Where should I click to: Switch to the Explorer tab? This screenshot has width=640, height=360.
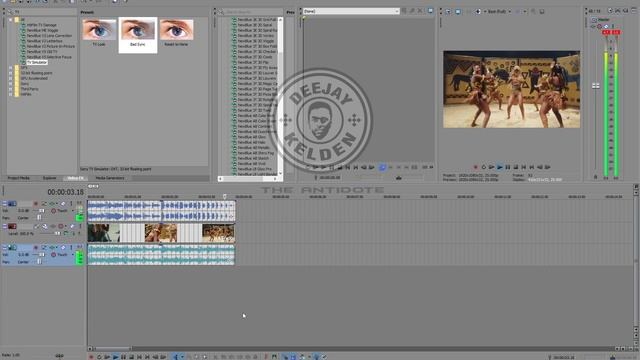tap(49, 178)
